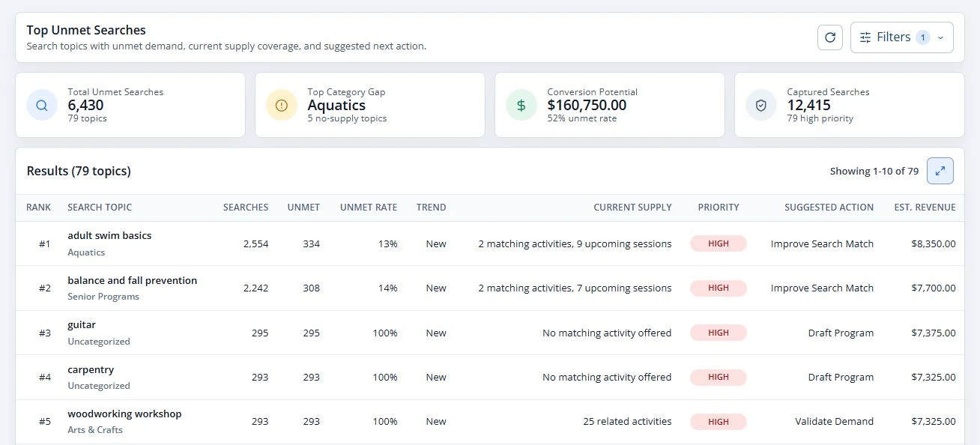Click the $8,350.00 revenue value
Image resolution: width=980 pixels, height=445 pixels.
[934, 243]
